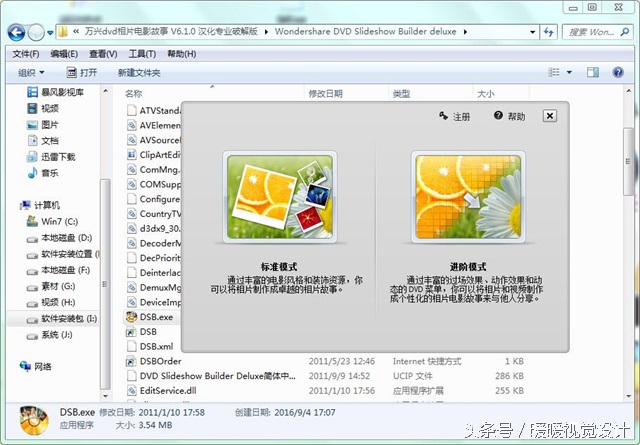Click the Explorer back arrow button
This screenshot has width=640, height=445.
click(x=16, y=32)
